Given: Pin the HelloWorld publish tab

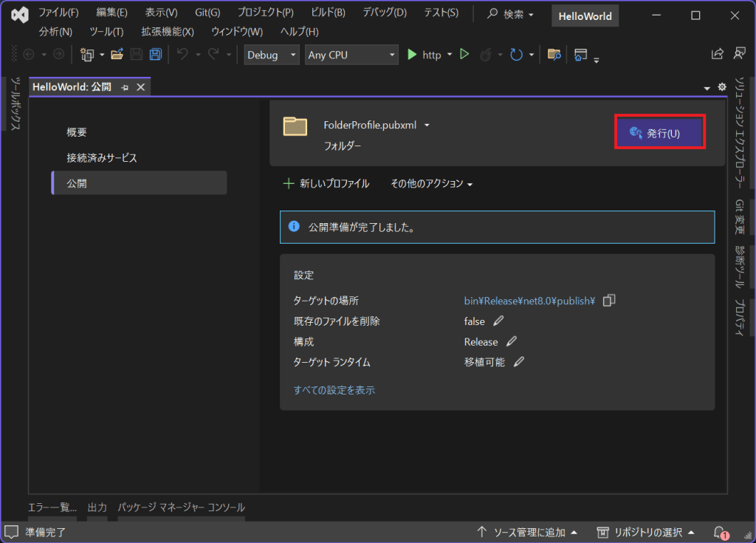Looking at the screenshot, I should 125,87.
